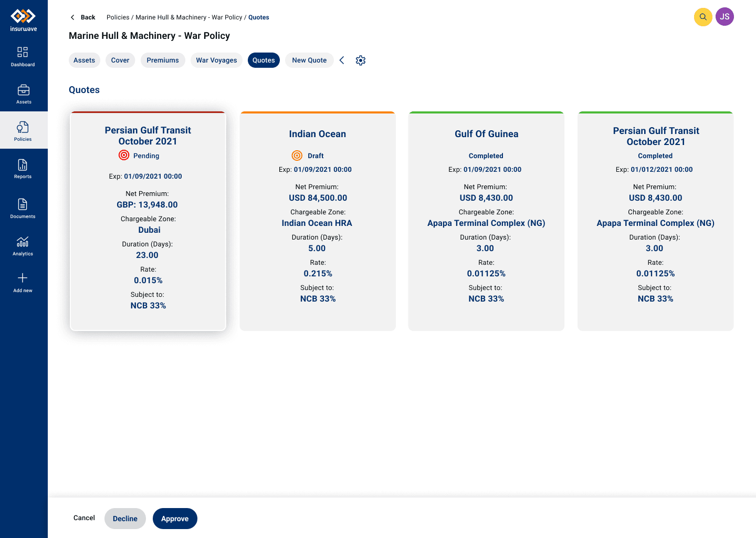Click the JS user avatar
The width and height of the screenshot is (756, 538).
click(x=724, y=17)
